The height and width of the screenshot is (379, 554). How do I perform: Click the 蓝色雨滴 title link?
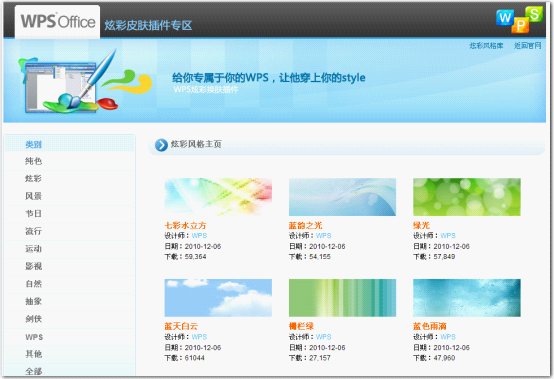(x=430, y=326)
